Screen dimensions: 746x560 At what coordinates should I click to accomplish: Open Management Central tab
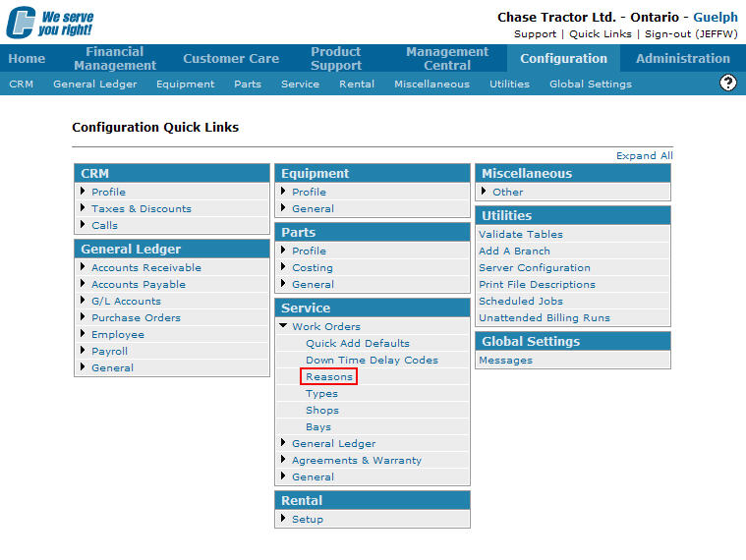[447, 59]
